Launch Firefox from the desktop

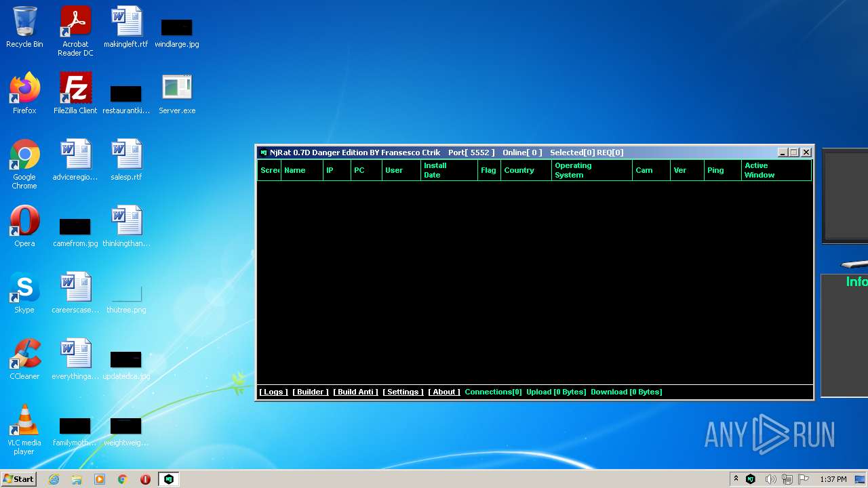pyautogui.click(x=24, y=94)
